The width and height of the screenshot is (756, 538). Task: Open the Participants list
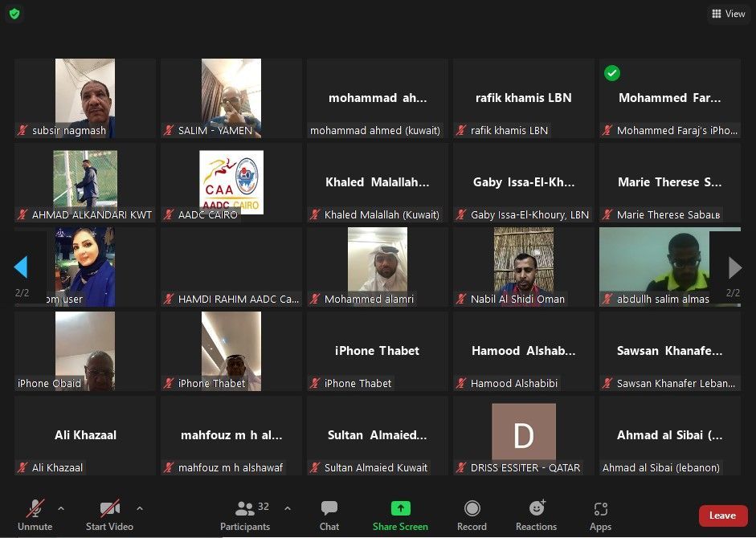click(245, 515)
